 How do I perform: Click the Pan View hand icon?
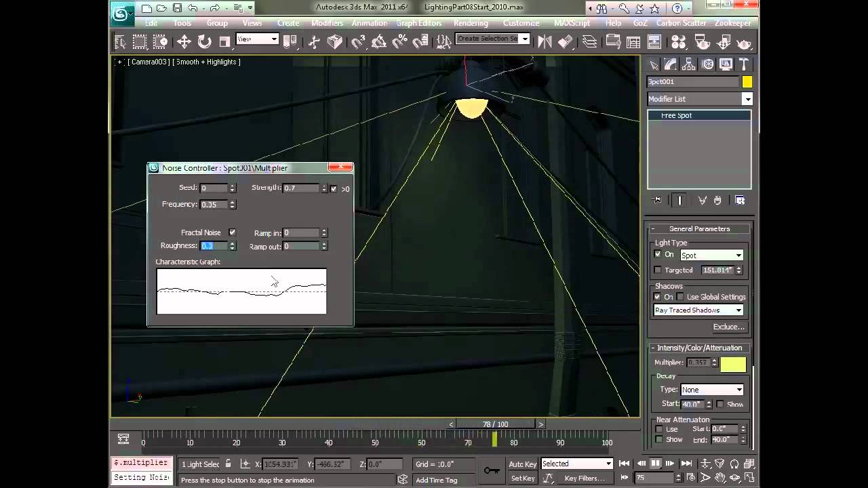[x=722, y=477]
